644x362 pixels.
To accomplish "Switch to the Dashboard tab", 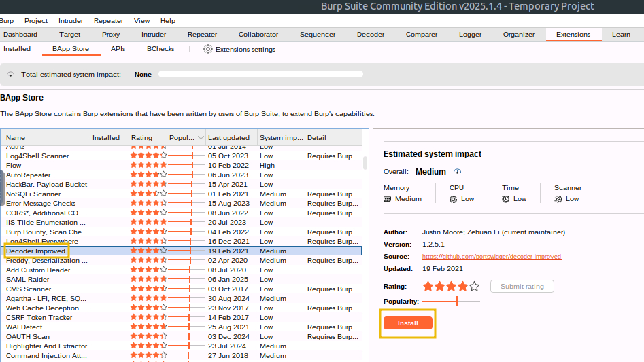I will [x=20, y=35].
